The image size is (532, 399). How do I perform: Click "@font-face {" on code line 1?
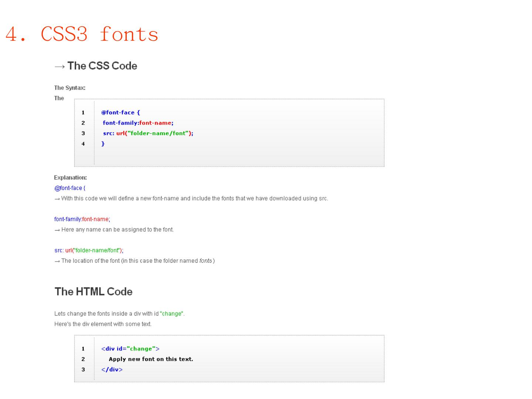[x=120, y=113]
